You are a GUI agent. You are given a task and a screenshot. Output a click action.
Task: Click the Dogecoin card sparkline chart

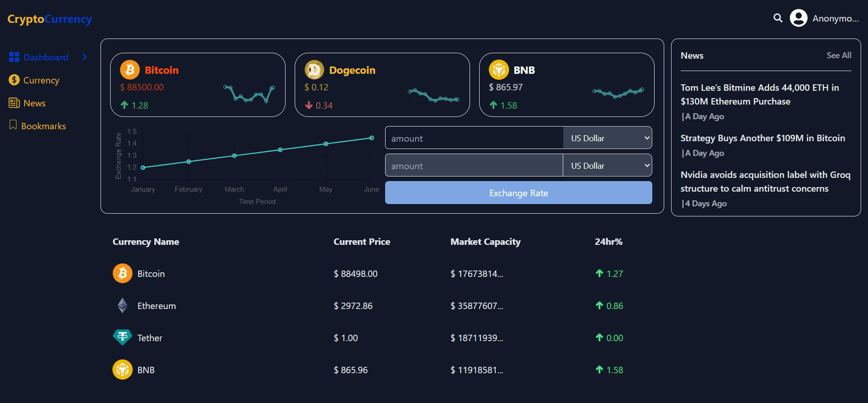[x=434, y=95]
